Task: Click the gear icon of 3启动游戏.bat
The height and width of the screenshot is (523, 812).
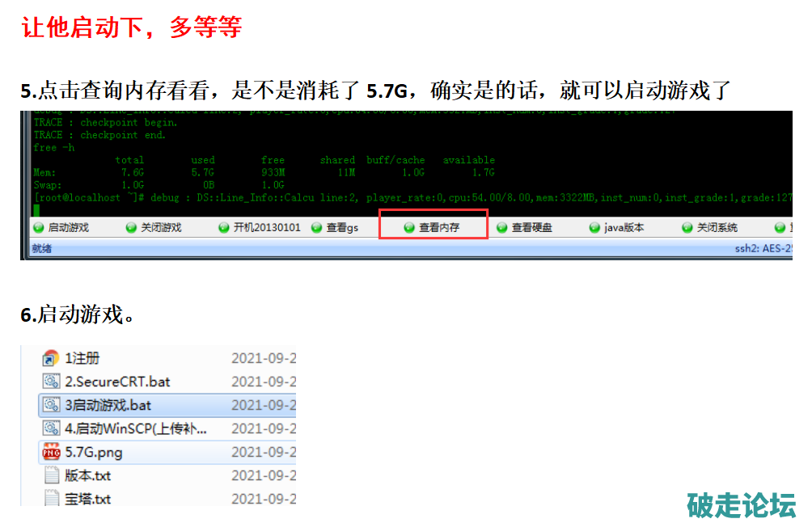Action: [51, 405]
